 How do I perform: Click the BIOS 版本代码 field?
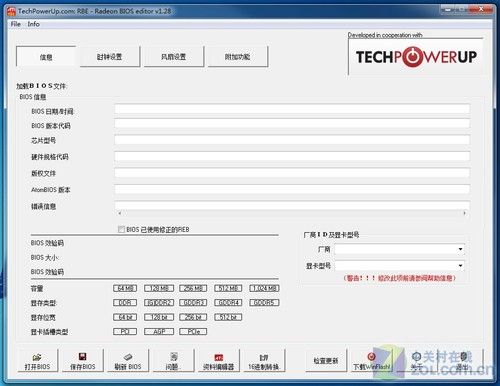tap(292, 124)
